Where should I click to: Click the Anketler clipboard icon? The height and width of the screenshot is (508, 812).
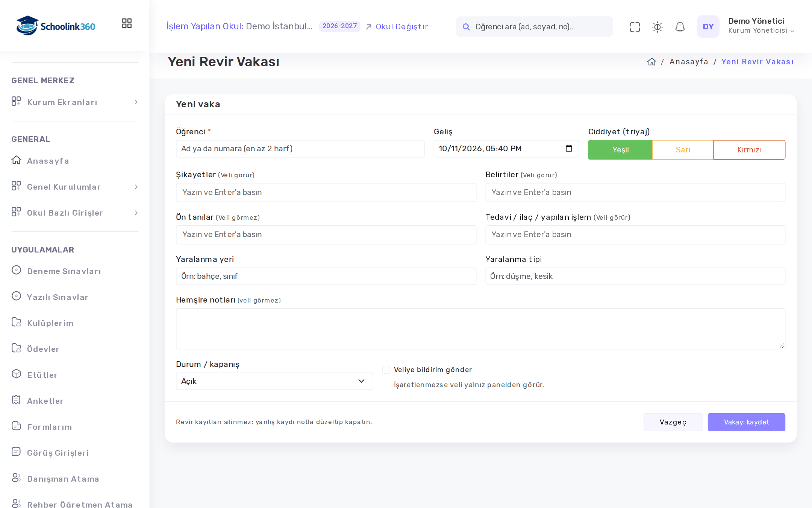tap(16, 400)
